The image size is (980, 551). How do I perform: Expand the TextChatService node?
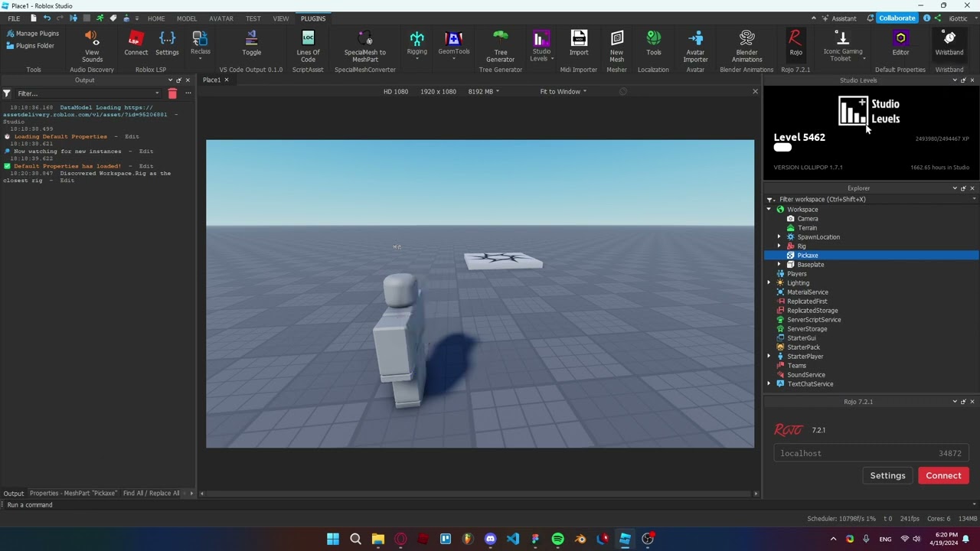(x=769, y=384)
